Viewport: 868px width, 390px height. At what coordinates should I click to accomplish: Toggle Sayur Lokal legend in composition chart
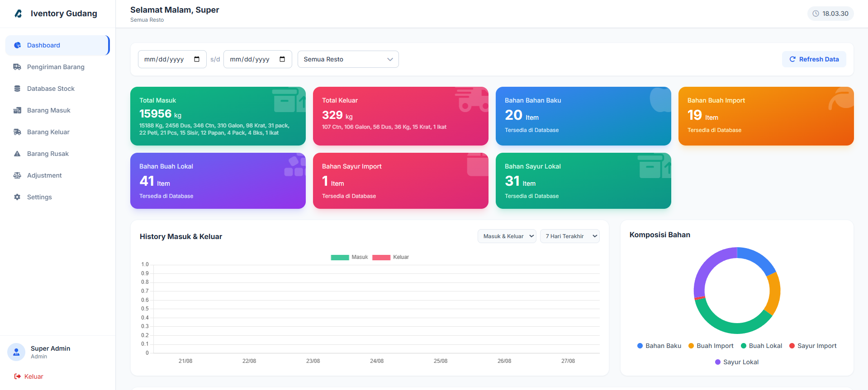[x=737, y=362]
